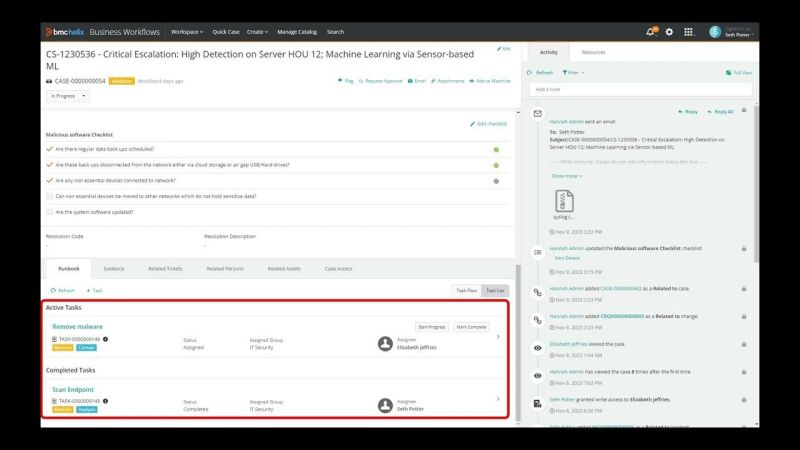Click View Details under checklist update
This screenshot has width=800, height=450.
pyautogui.click(x=567, y=258)
